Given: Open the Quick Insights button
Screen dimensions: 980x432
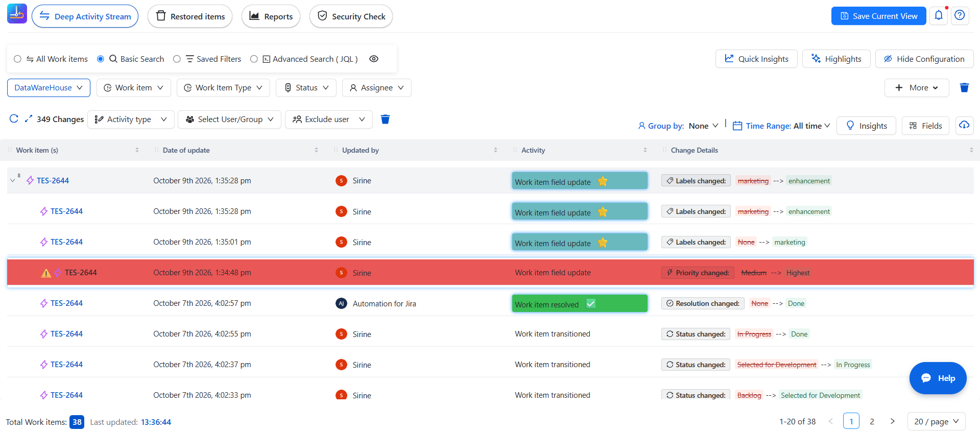Looking at the screenshot, I should pyautogui.click(x=756, y=59).
